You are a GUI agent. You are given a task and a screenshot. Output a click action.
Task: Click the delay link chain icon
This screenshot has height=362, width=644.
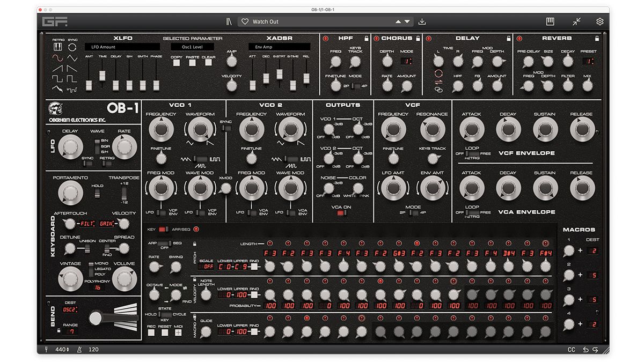(438, 90)
